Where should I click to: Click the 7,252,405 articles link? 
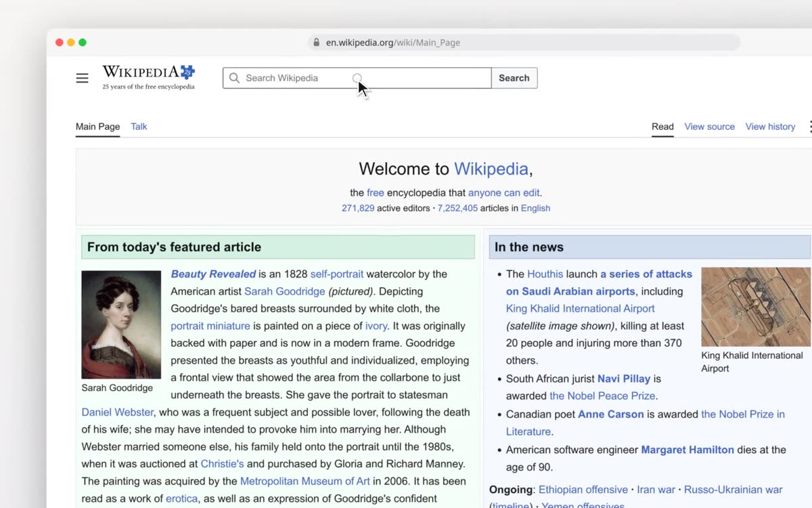point(457,208)
